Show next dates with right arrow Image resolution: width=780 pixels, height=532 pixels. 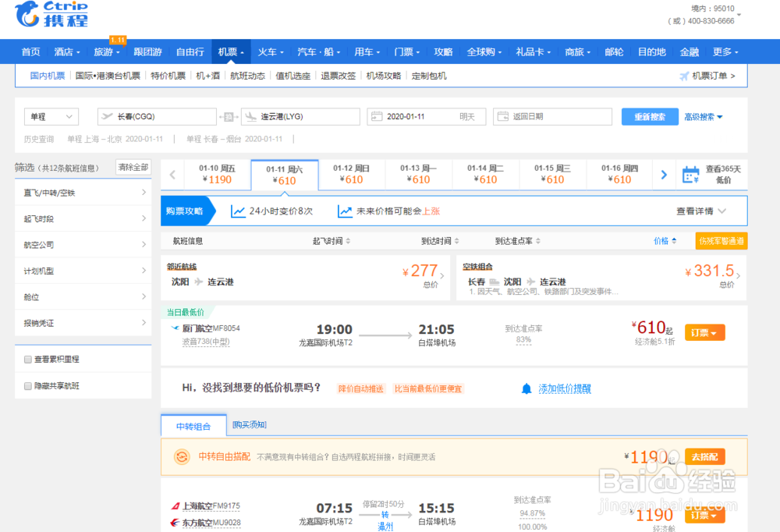[664, 175]
